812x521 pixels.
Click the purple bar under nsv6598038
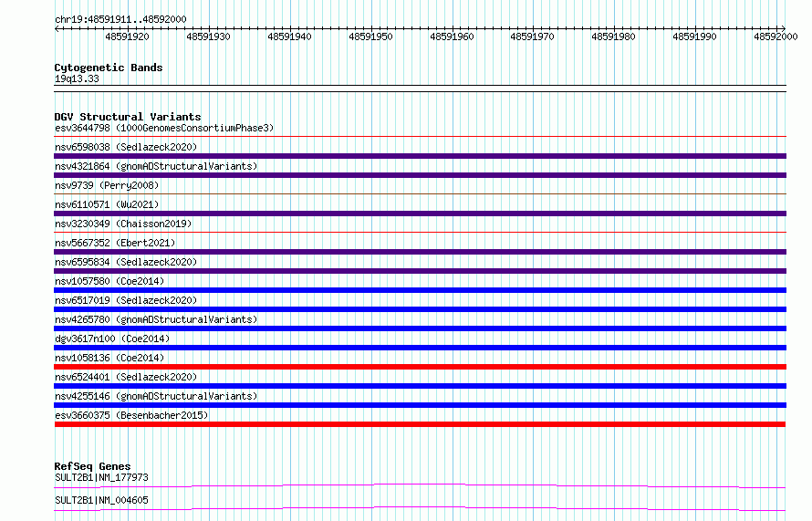420,156
